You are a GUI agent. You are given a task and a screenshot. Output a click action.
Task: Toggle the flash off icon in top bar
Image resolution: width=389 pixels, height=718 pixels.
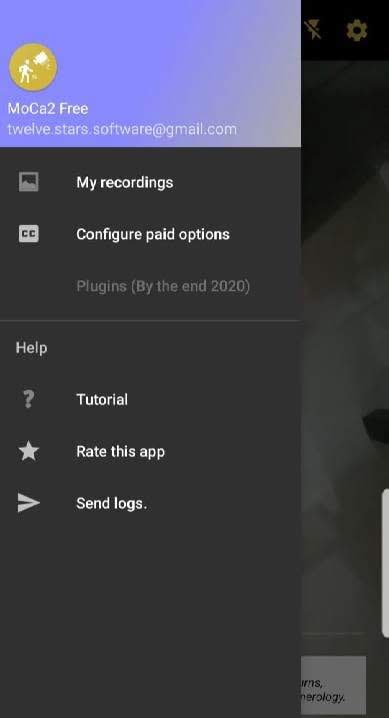click(313, 30)
